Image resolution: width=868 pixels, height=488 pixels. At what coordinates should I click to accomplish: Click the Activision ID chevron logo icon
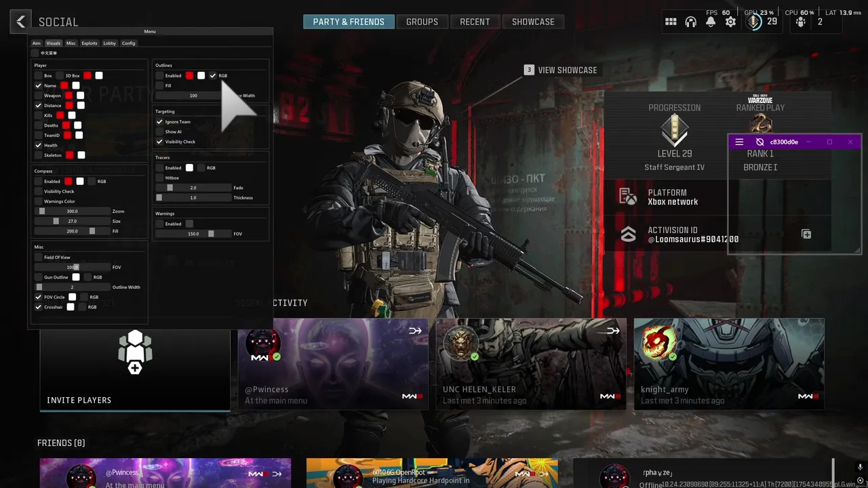629,234
